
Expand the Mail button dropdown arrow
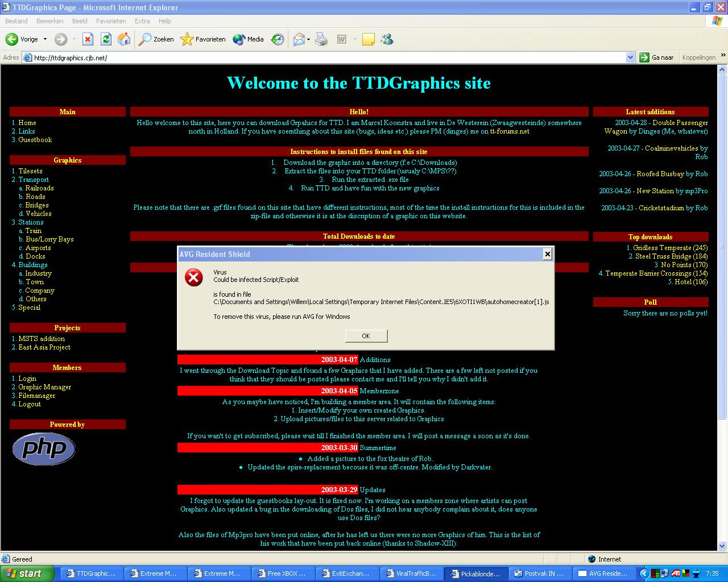(x=309, y=39)
